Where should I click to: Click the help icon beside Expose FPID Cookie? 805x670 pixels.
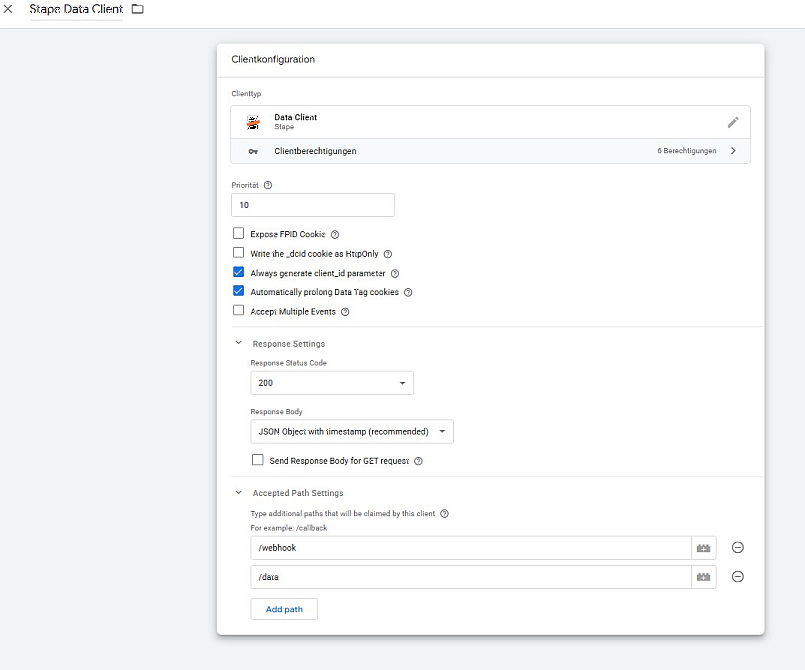point(335,234)
